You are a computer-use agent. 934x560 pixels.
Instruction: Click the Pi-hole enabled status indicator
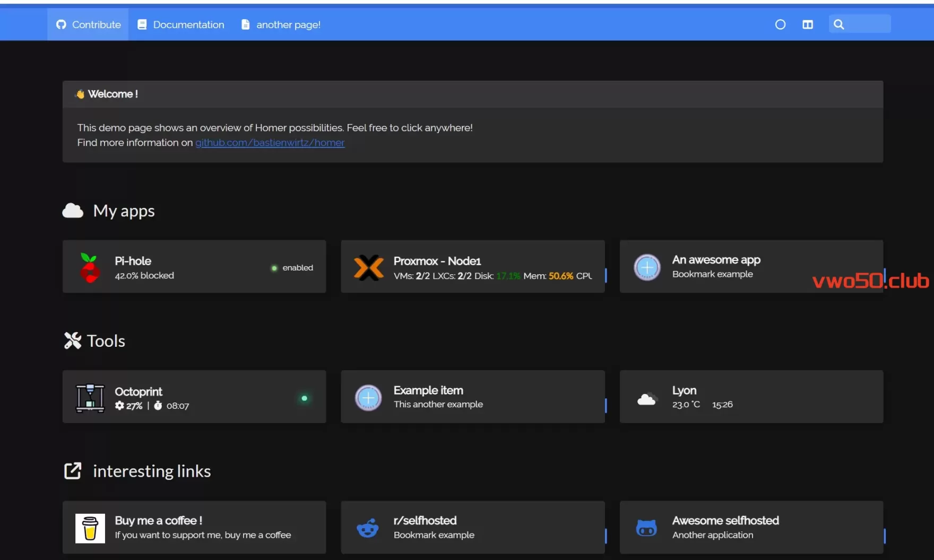(292, 268)
